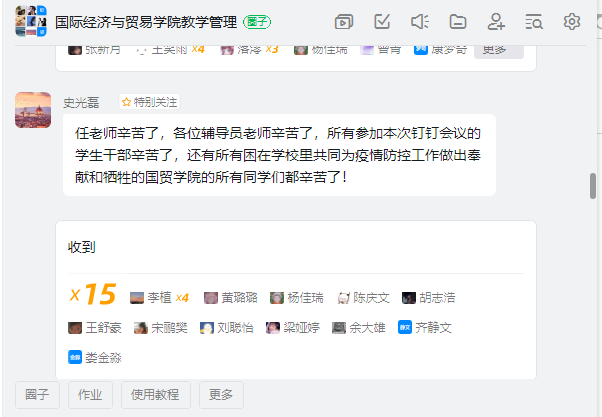The width and height of the screenshot is (602, 417).
Task: Open the group live replay icon
Action: pos(344,22)
